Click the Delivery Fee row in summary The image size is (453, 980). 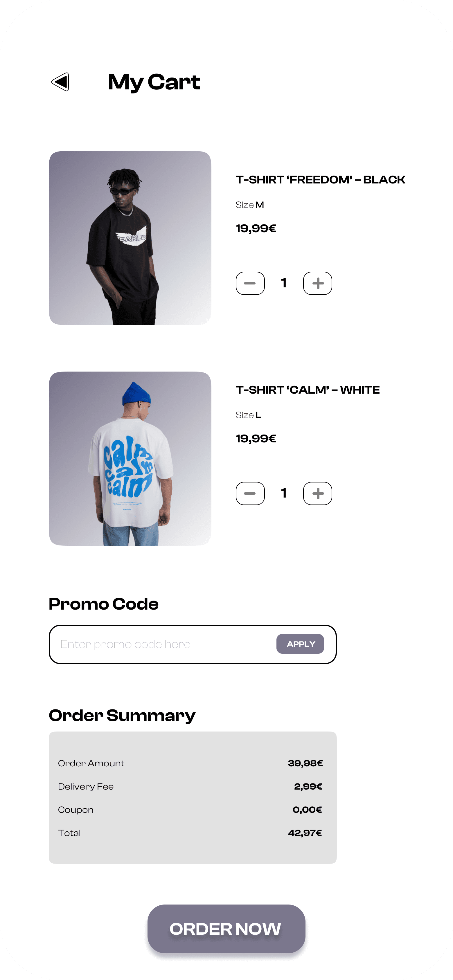click(190, 786)
